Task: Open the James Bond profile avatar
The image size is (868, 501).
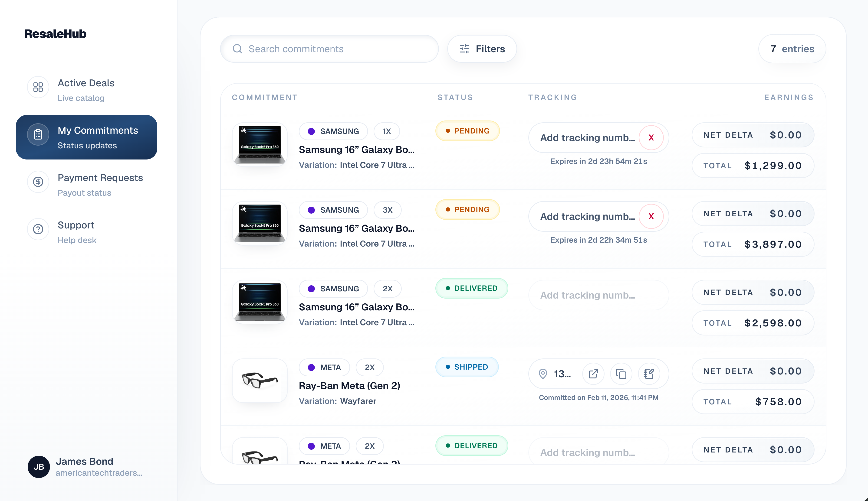Action: [x=39, y=467]
